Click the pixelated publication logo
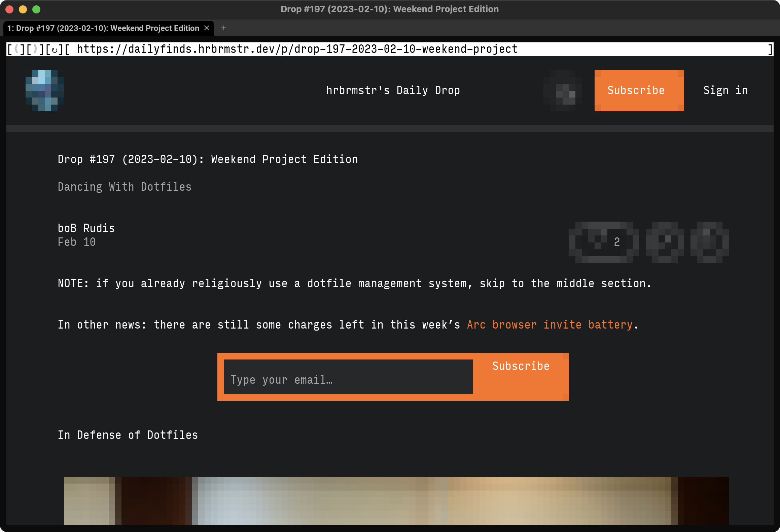The image size is (780, 532). point(45,90)
